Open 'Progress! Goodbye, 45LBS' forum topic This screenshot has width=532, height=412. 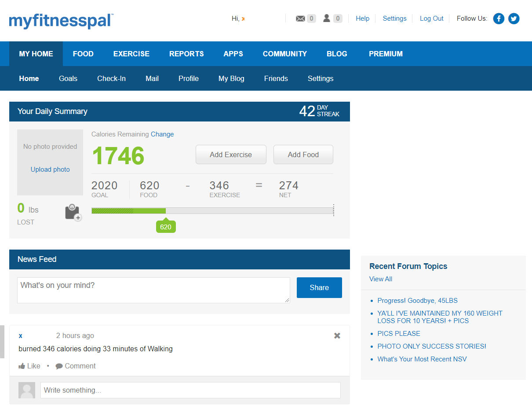(x=417, y=301)
